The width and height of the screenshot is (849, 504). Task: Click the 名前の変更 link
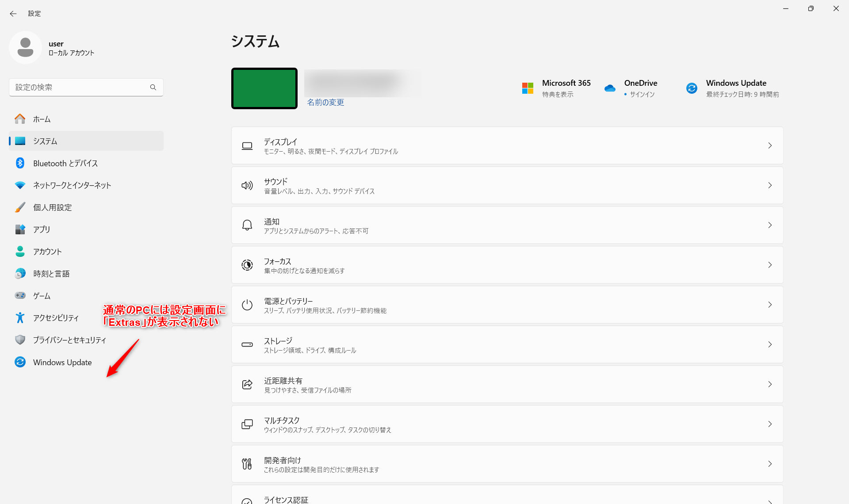325,103
